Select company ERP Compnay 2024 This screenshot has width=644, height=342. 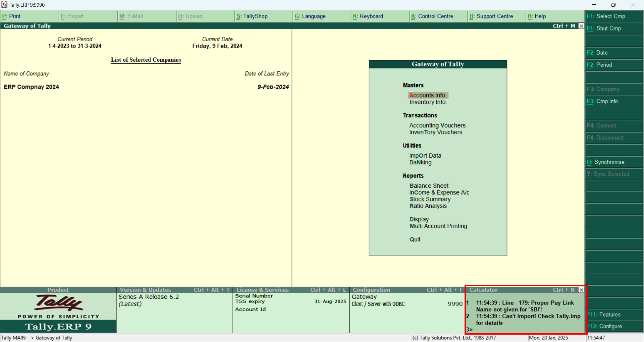pyautogui.click(x=32, y=87)
